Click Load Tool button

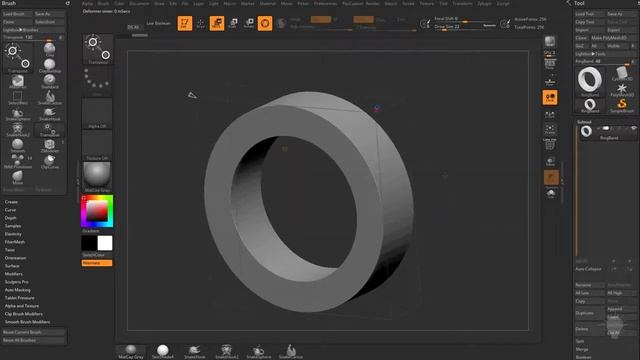[x=589, y=14]
